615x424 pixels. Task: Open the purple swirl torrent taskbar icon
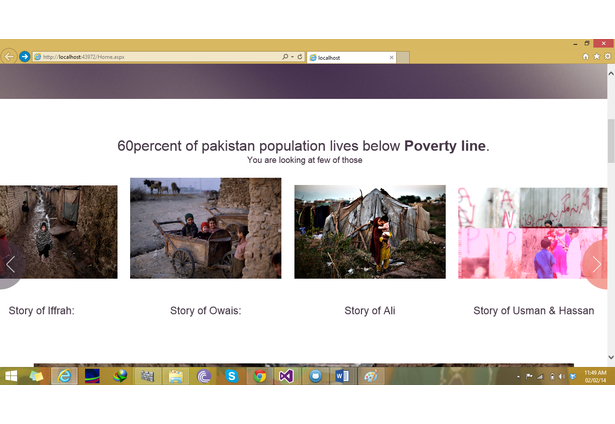coord(204,376)
